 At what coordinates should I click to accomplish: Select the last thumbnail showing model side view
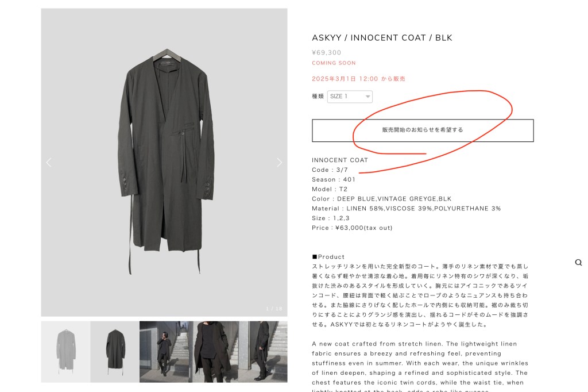pyautogui.click(x=264, y=352)
